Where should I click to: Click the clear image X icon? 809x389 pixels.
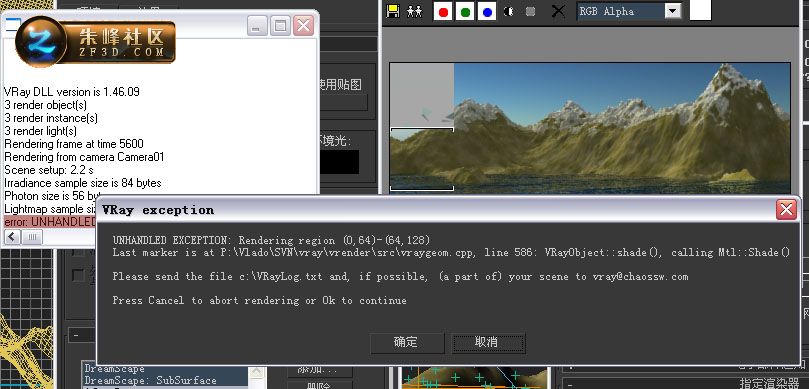click(x=558, y=11)
